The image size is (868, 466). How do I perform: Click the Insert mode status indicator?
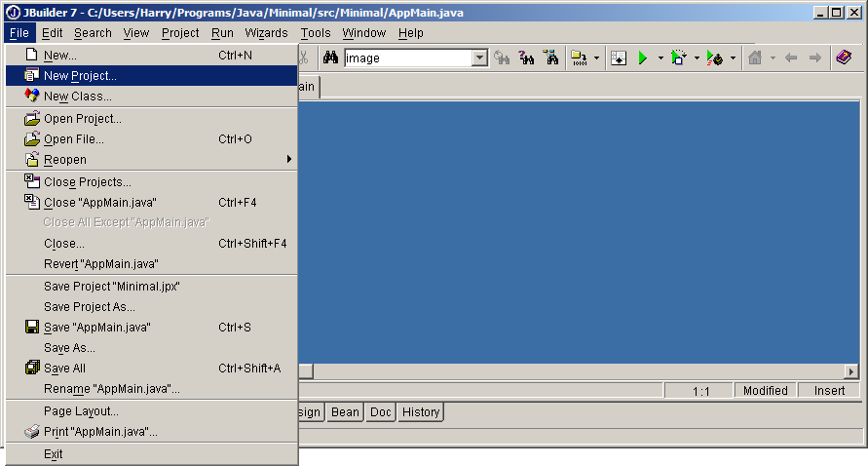click(829, 391)
